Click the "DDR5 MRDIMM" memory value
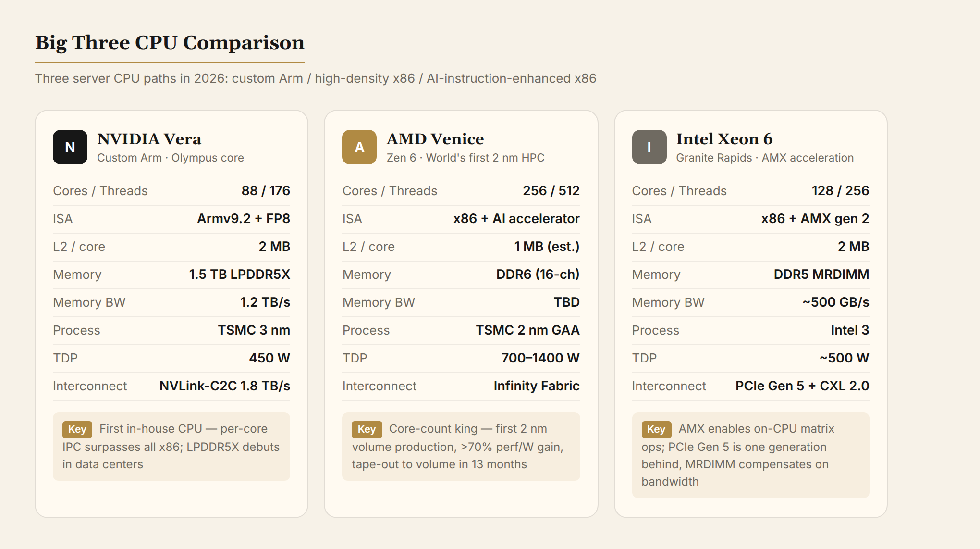The image size is (980, 549). (x=821, y=274)
